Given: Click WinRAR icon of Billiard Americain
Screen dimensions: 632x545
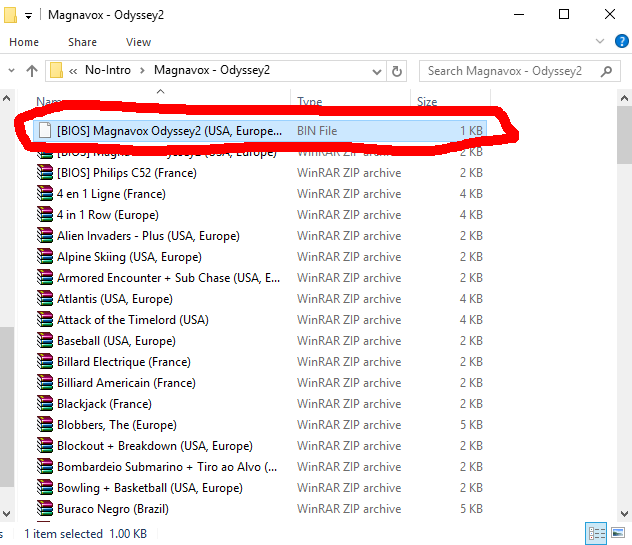Looking at the screenshot, I should point(45,382).
